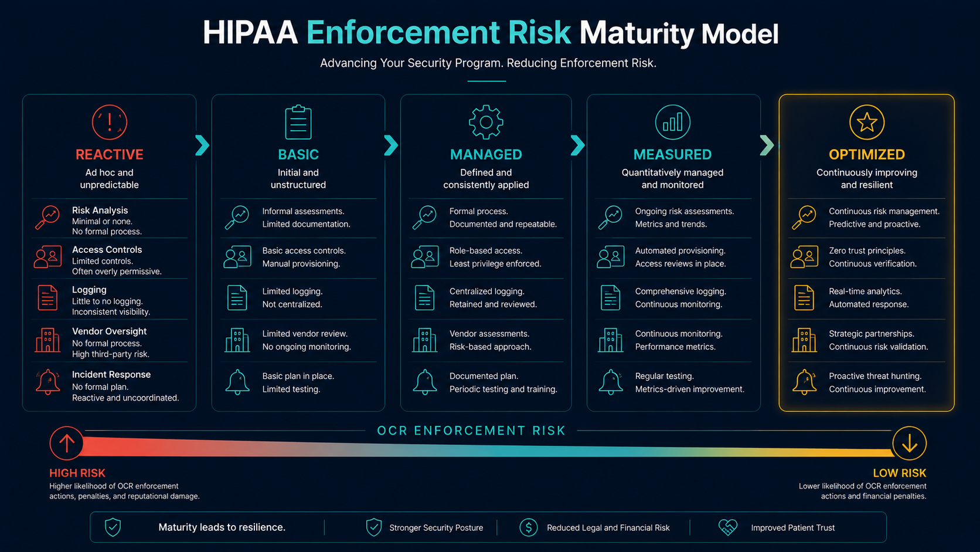Viewport: 980px width, 552px height.
Task: Click the Reactive Risk Analysis magnifier icon
Action: click(47, 218)
